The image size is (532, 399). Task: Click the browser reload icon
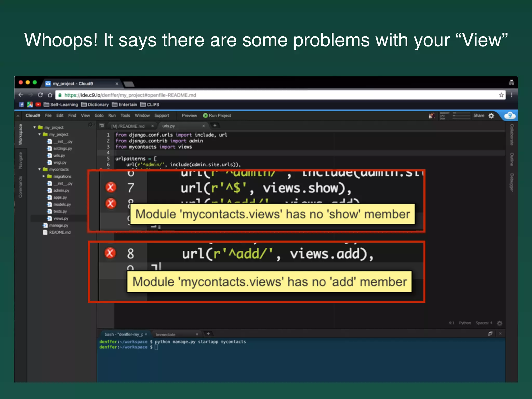tap(40, 95)
